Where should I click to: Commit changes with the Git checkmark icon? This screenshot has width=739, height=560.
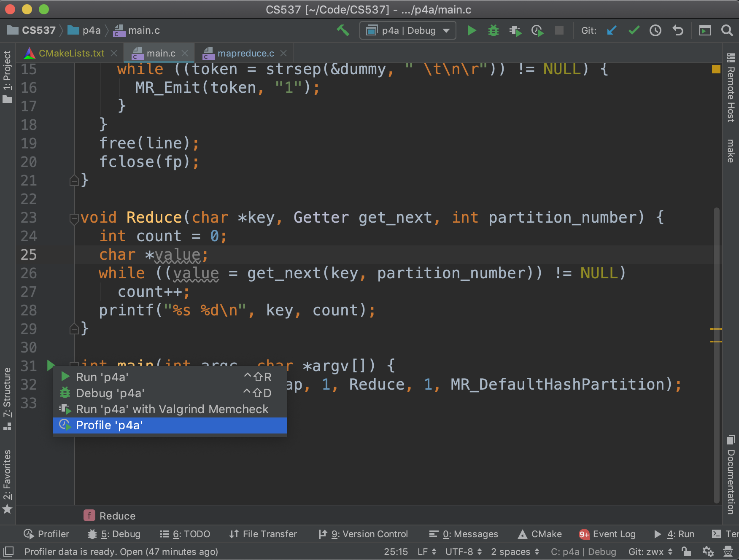[634, 30]
